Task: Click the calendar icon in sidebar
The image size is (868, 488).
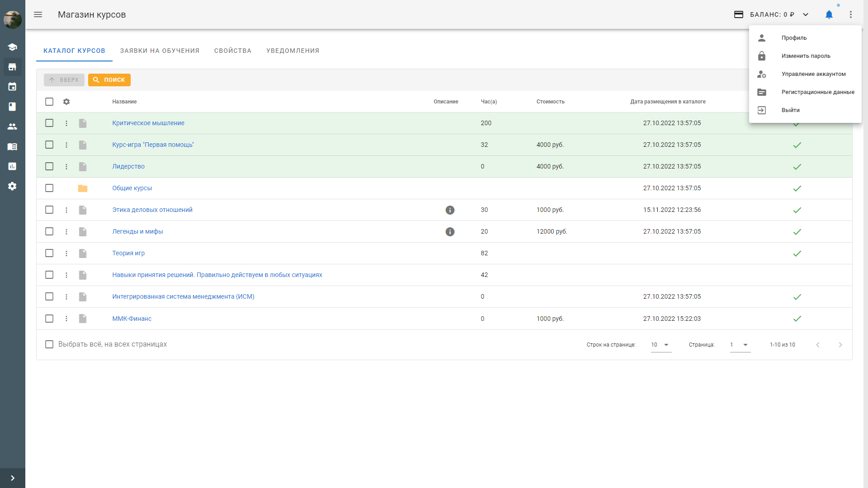Action: pyautogui.click(x=12, y=87)
